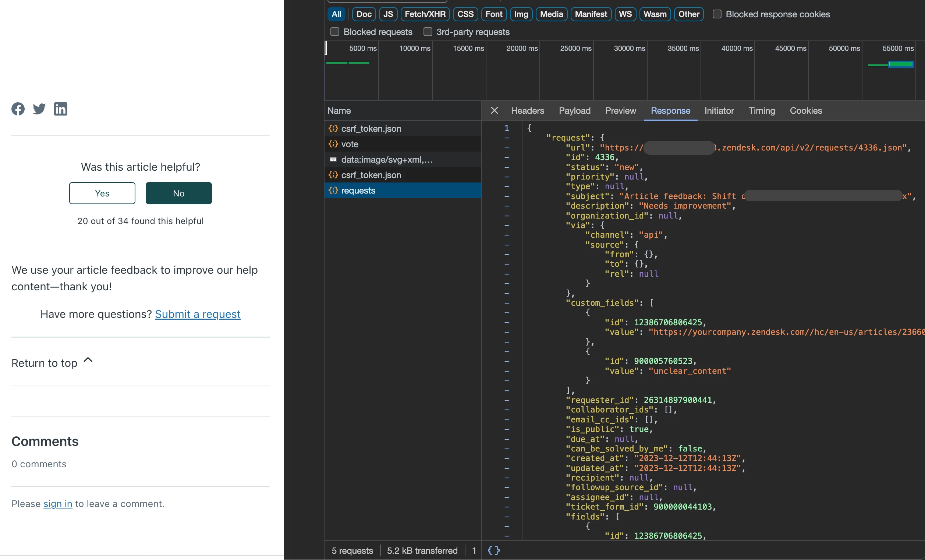Viewport: 925px width, 560px height.
Task: Close the request details panel
Action: tap(494, 111)
